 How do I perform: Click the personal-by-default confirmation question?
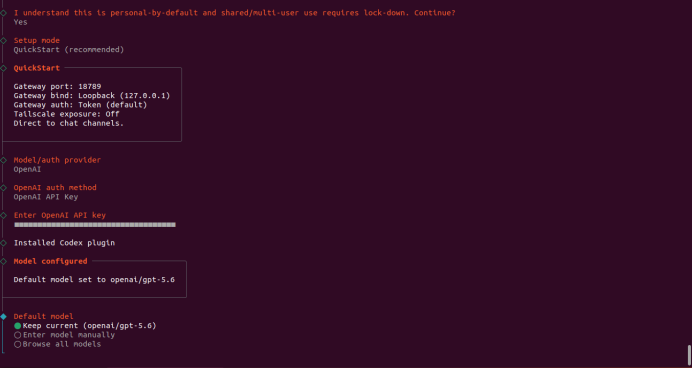[234, 13]
